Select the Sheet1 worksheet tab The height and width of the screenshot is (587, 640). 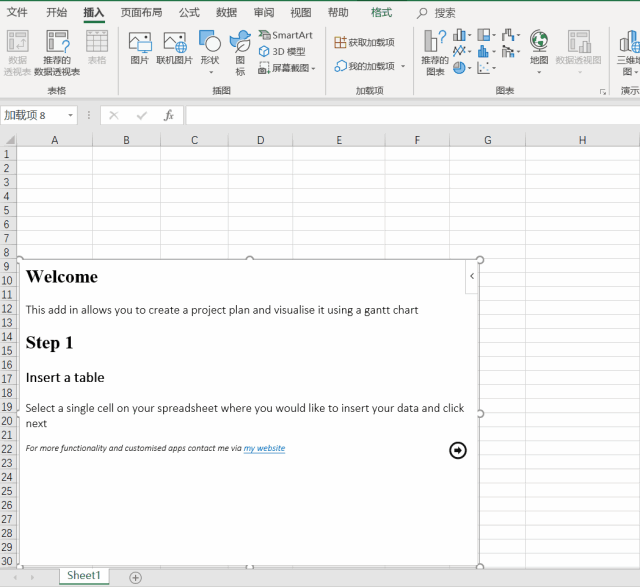tap(84, 576)
